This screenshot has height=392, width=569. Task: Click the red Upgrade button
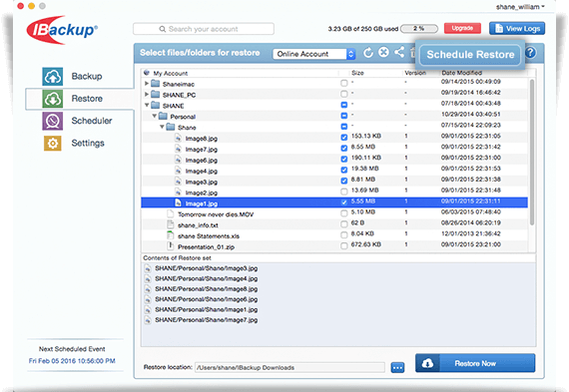462,28
